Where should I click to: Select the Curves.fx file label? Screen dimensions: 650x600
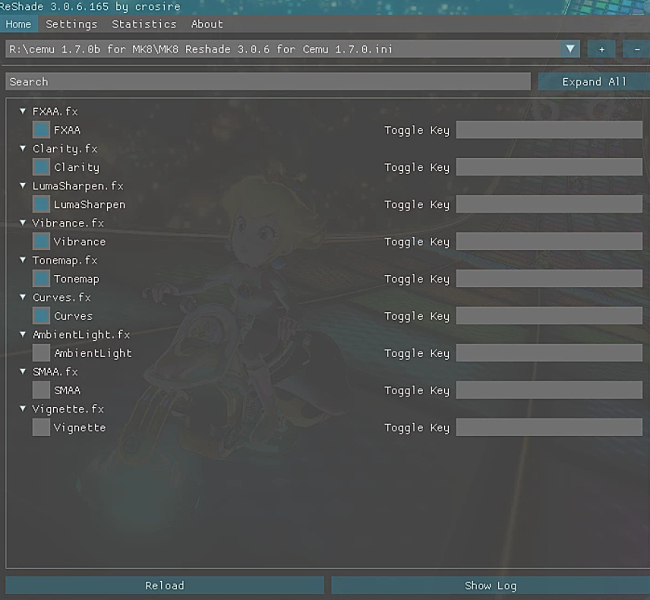61,297
